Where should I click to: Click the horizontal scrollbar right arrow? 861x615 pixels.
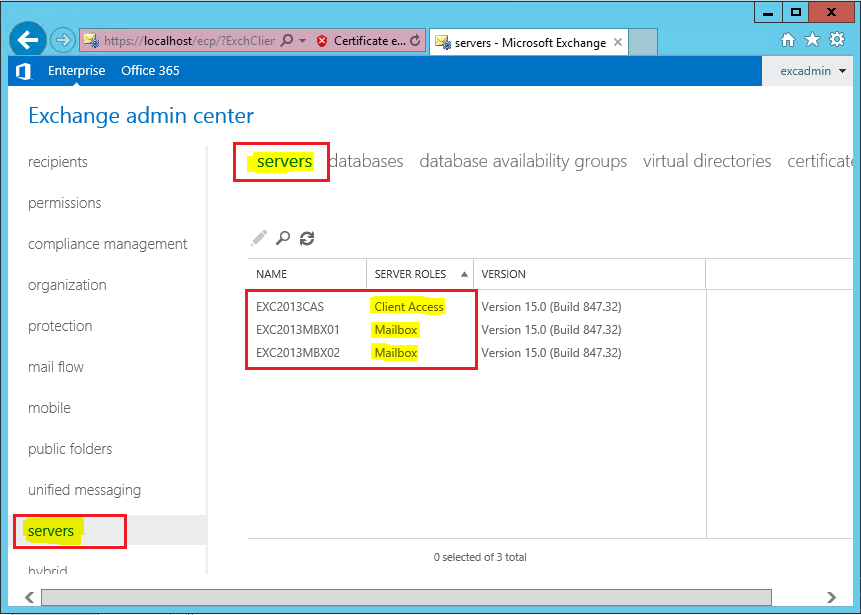pyautogui.click(x=831, y=597)
